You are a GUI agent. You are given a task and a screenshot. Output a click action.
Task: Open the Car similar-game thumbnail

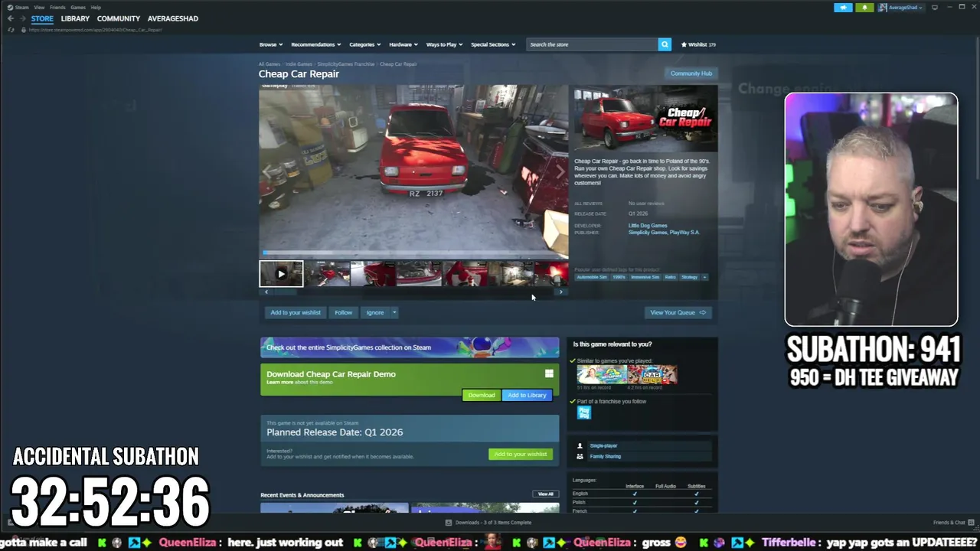(652, 374)
